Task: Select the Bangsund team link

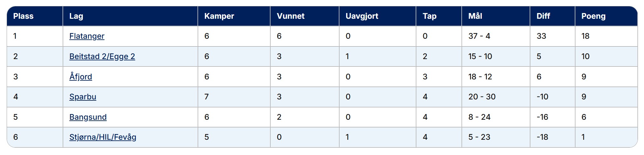Action: click(x=88, y=117)
